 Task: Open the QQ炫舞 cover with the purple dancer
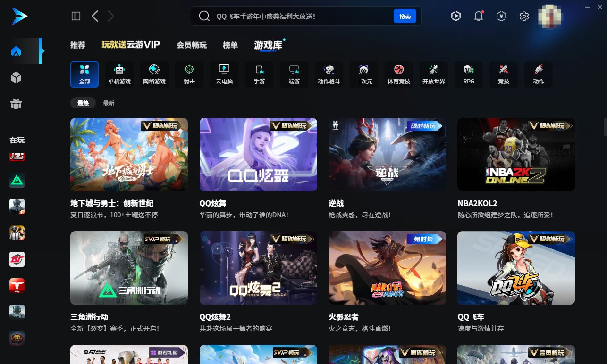tap(258, 155)
